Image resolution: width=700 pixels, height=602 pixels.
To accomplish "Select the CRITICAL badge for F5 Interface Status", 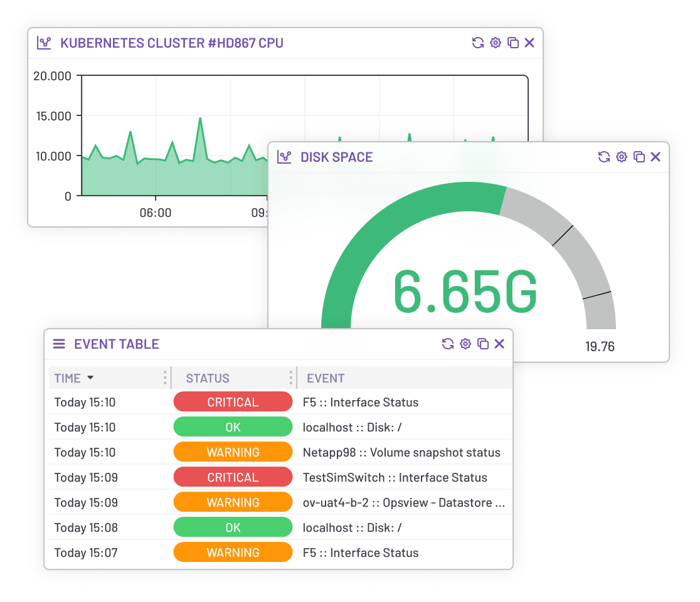I will (x=233, y=402).
